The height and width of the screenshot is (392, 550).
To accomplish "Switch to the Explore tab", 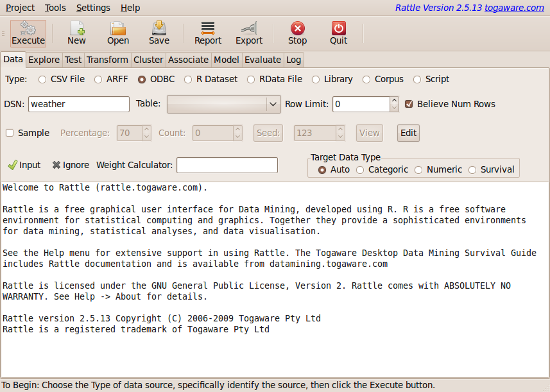I will click(x=44, y=59).
